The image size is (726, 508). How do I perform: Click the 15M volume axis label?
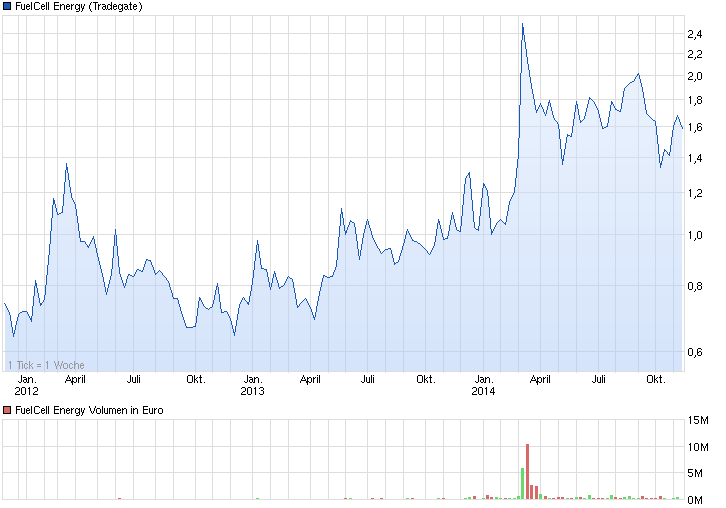[698, 420]
